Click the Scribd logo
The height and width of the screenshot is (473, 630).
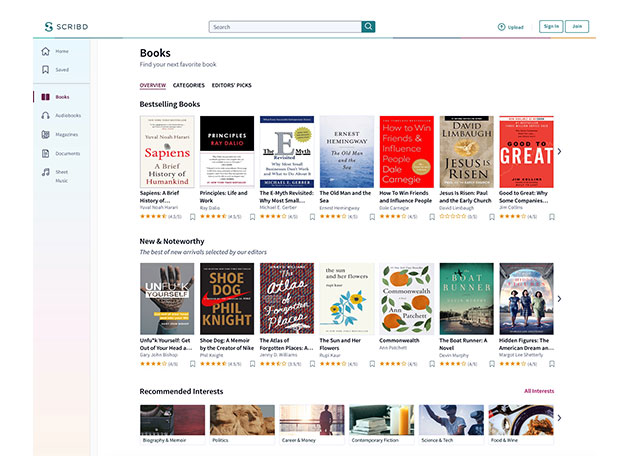coord(66,27)
